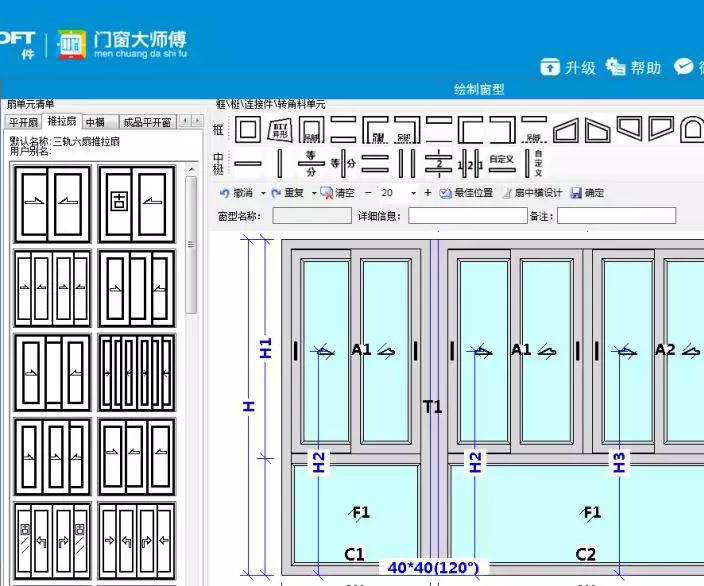Select the double vertical mullion icon
Screen dimensions: 704x586
(x=407, y=163)
